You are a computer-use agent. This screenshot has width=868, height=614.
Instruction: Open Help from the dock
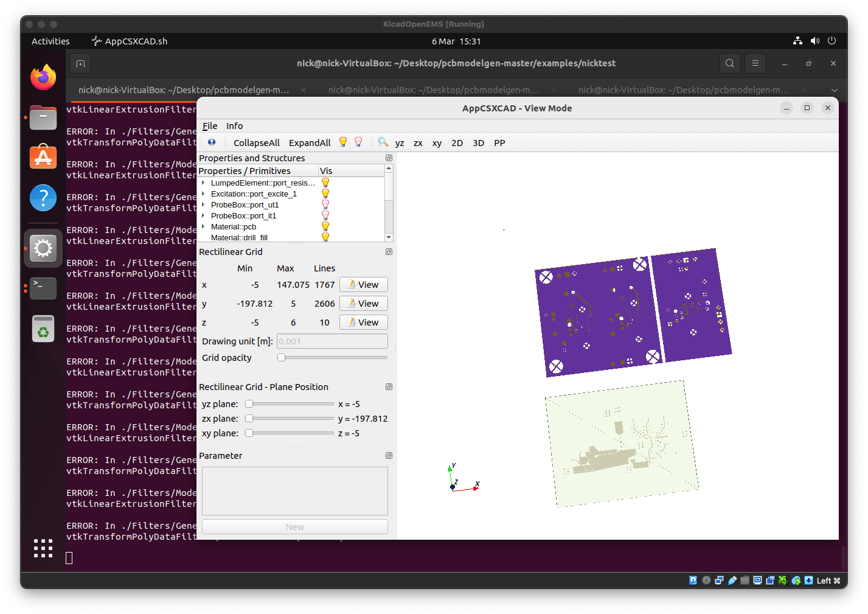(43, 198)
